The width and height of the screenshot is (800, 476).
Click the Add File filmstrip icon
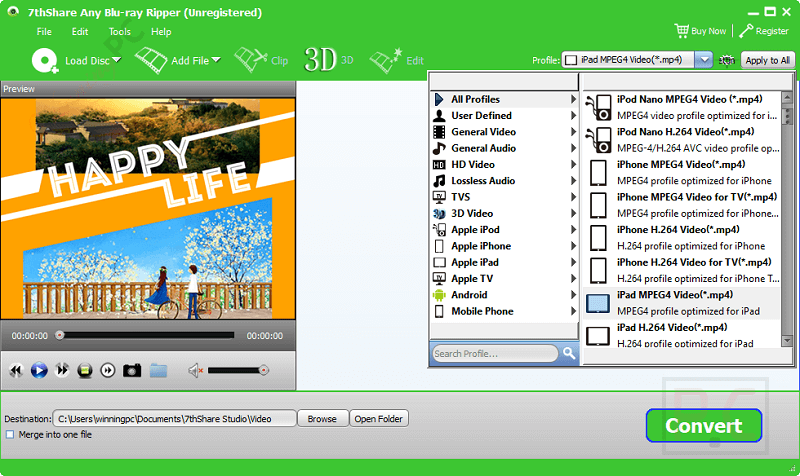(151, 60)
